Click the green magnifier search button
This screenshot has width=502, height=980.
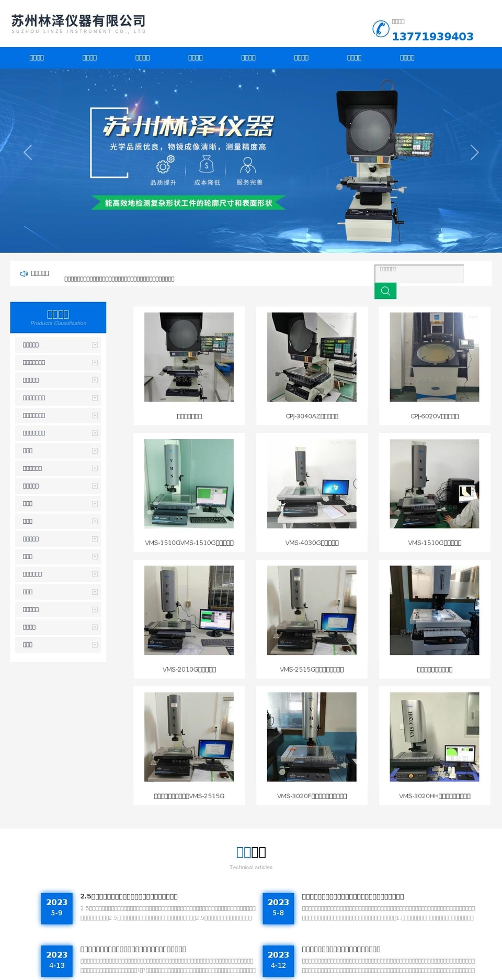(385, 291)
